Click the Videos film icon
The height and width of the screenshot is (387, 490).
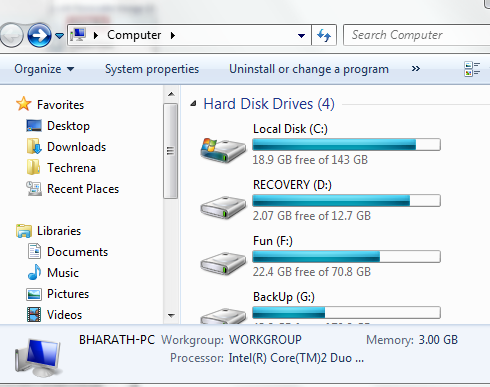(34, 315)
